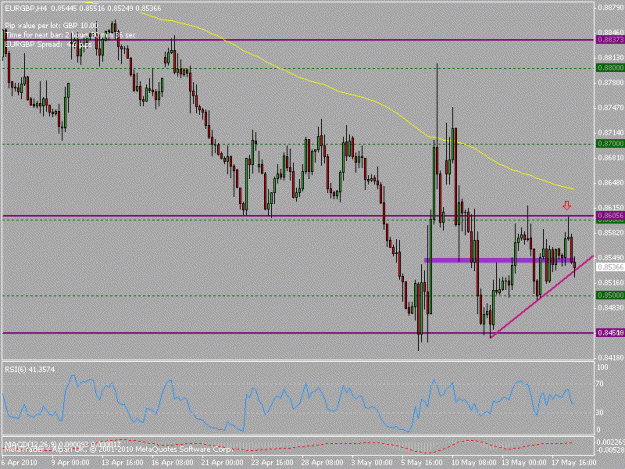625x469 pixels.
Task: Click the 0.87800 price axis label
Action: coord(611,82)
